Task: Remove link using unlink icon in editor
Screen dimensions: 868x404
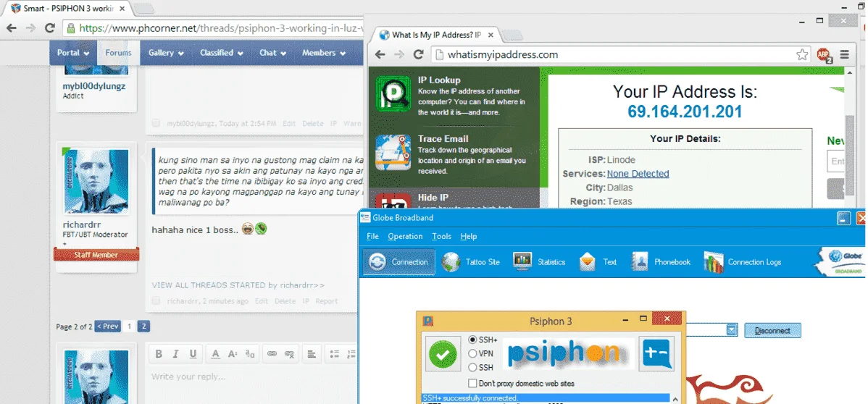Action: tap(289, 354)
